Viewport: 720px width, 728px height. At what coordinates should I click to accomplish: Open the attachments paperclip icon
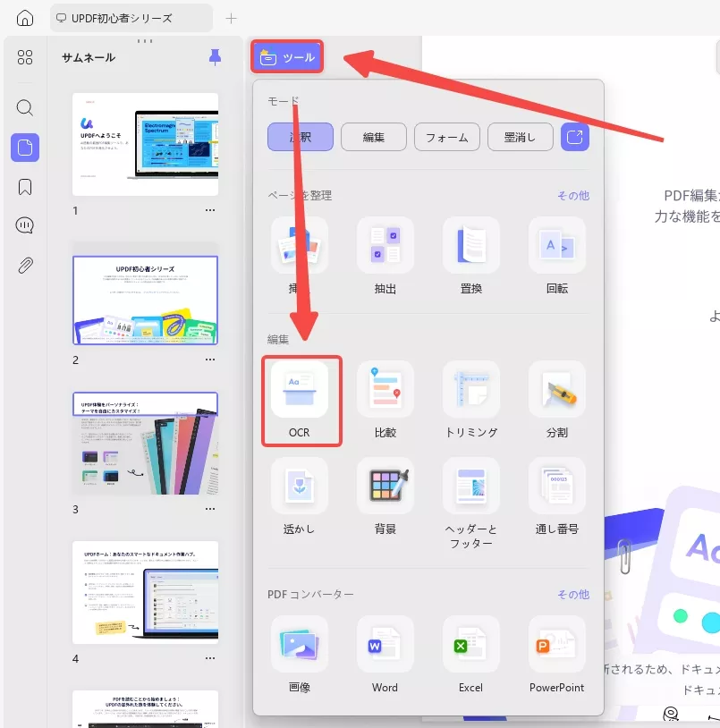25,266
